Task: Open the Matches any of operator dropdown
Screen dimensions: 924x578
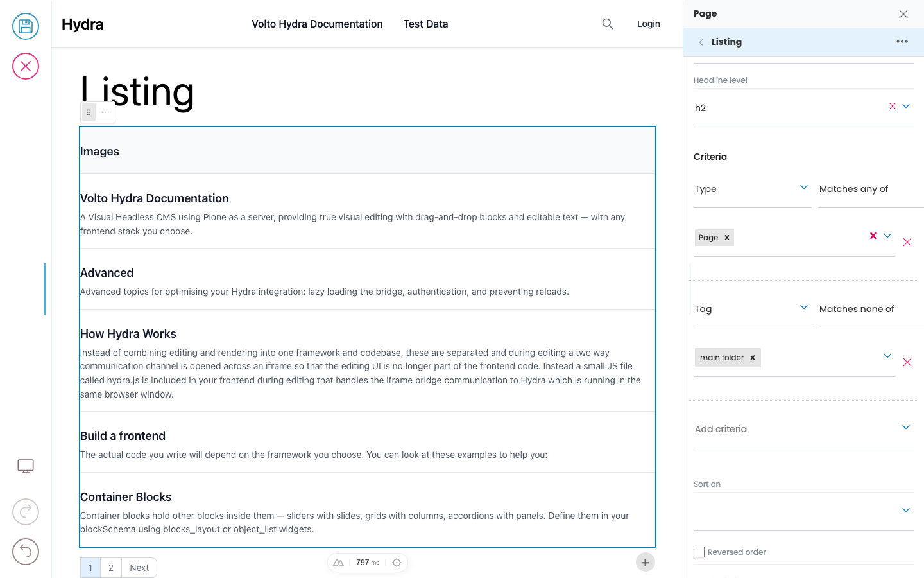Action: (x=871, y=189)
